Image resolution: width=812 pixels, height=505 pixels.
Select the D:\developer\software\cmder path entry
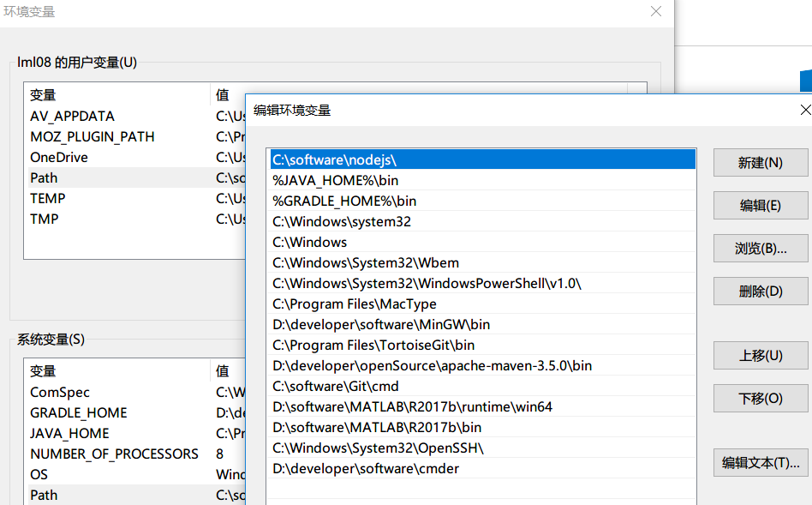(385, 468)
